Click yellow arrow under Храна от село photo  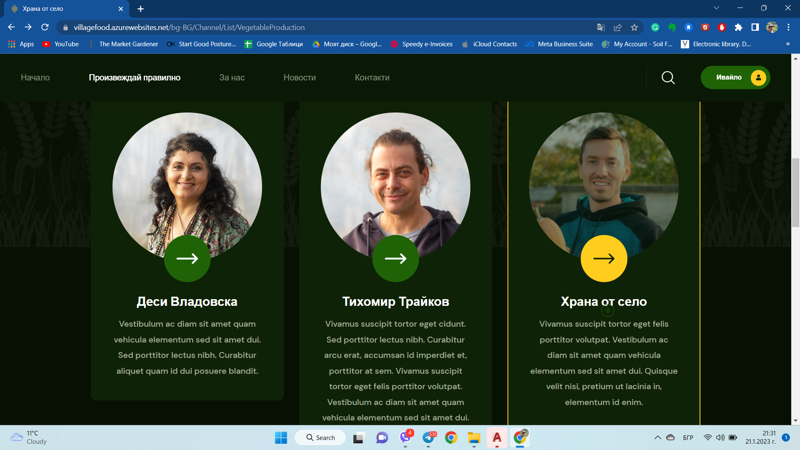604,259
